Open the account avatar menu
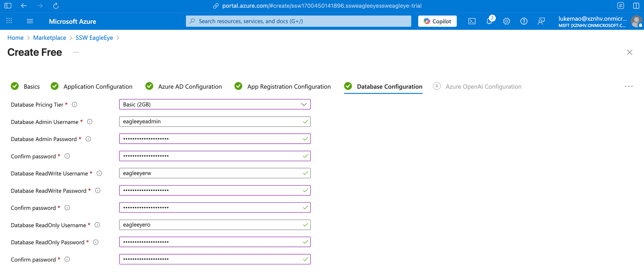The height and width of the screenshot is (273, 644). [636, 21]
